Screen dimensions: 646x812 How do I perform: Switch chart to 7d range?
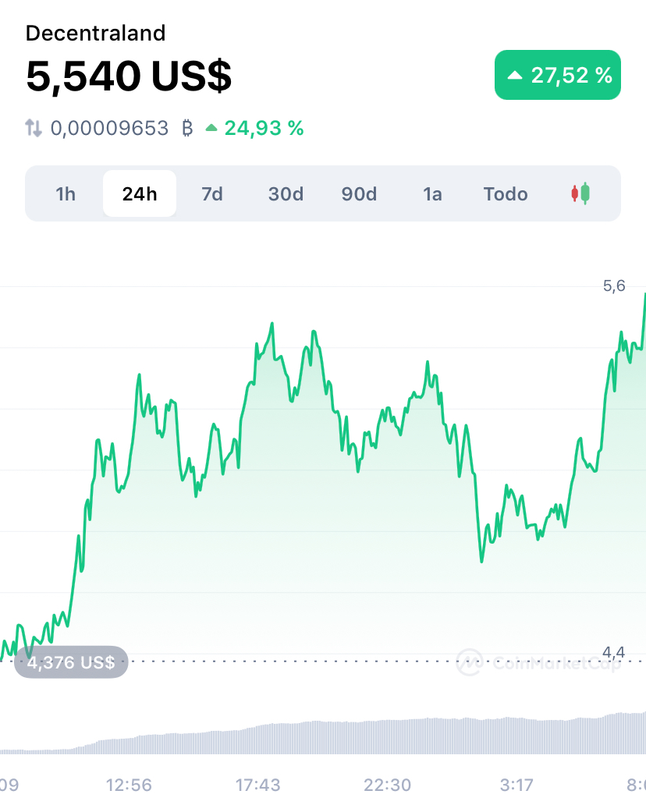(x=212, y=194)
